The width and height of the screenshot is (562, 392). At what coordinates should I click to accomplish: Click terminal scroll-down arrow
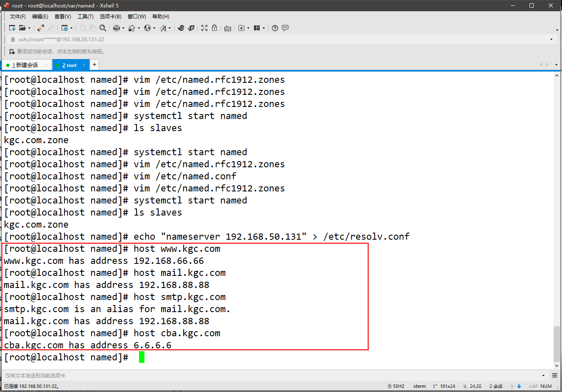click(x=557, y=365)
